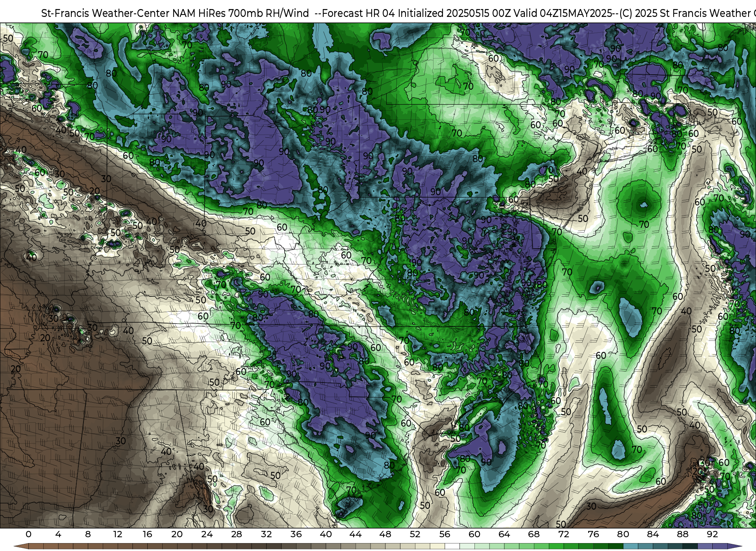Click the legend label "20" under the map

[x=177, y=534]
